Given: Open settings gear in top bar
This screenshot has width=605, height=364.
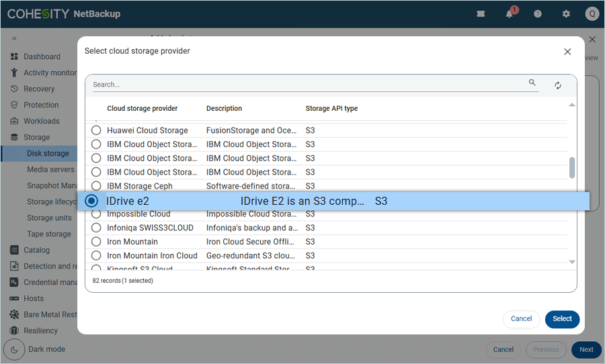Looking at the screenshot, I should [x=566, y=13].
